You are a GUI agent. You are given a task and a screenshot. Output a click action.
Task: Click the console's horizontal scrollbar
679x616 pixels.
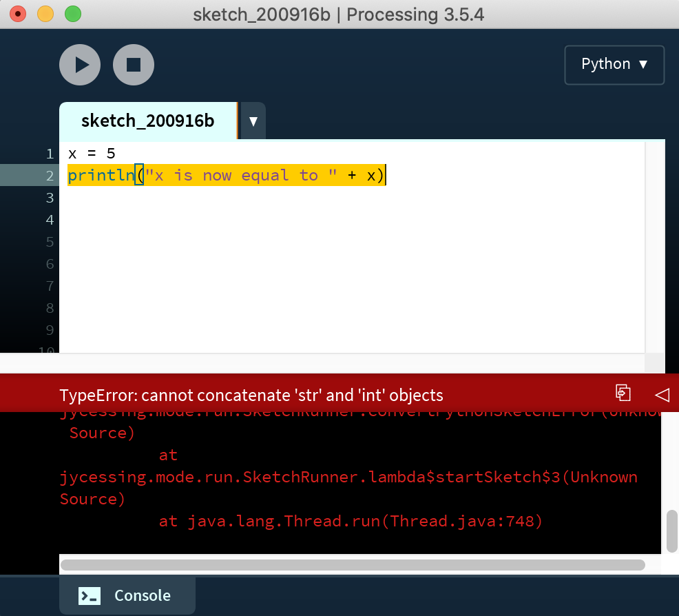(353, 565)
